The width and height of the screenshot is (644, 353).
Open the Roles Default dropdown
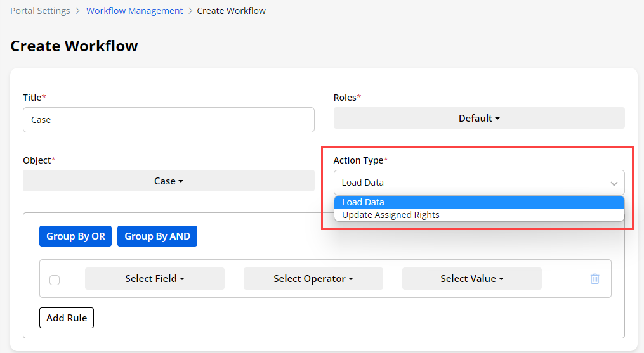pos(478,119)
